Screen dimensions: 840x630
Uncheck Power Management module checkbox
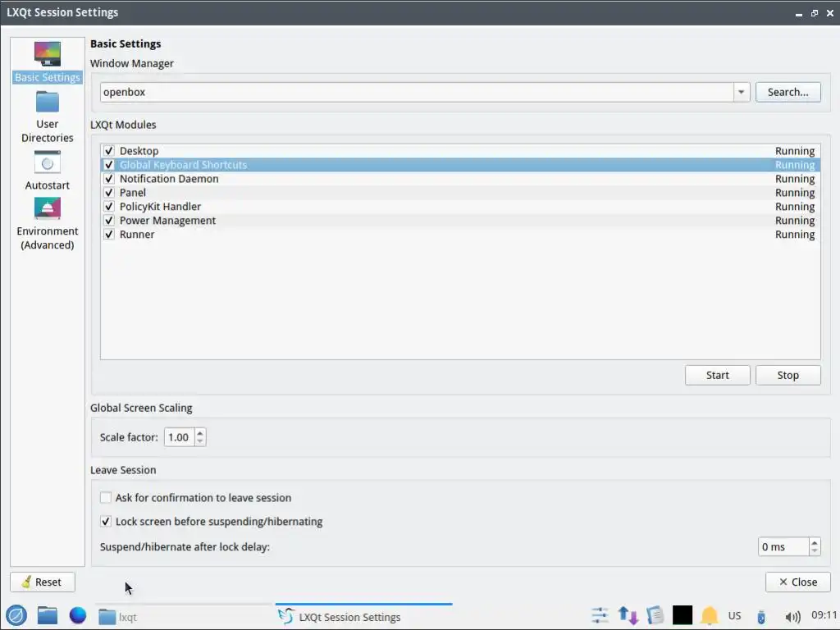(x=109, y=220)
